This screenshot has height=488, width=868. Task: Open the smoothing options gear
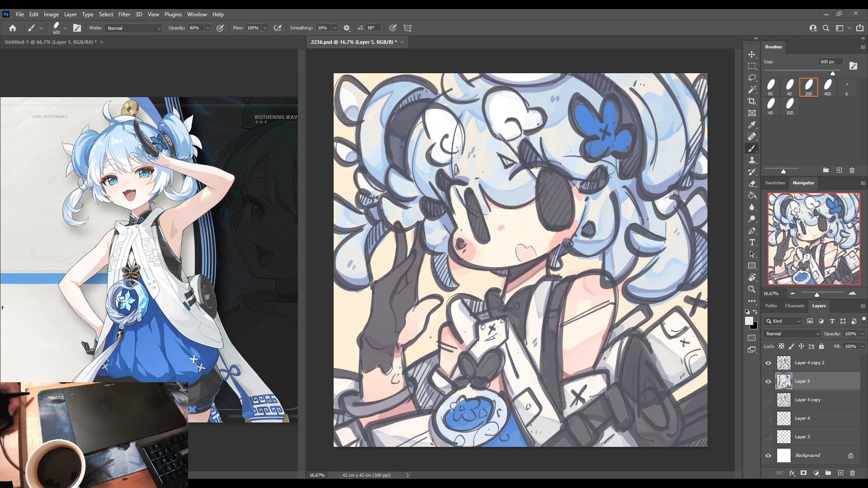[347, 28]
